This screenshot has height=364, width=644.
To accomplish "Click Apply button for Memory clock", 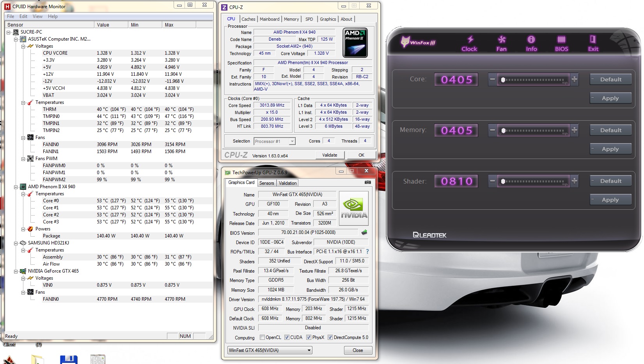I will [610, 149].
